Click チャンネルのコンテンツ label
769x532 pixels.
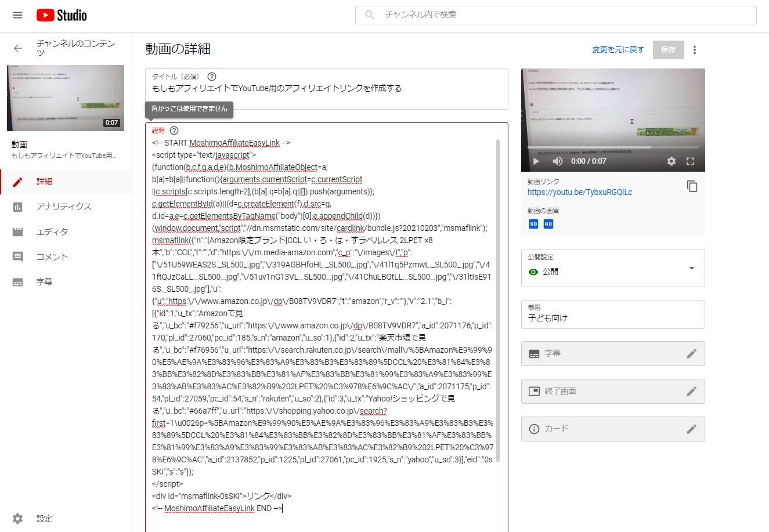pos(75,48)
